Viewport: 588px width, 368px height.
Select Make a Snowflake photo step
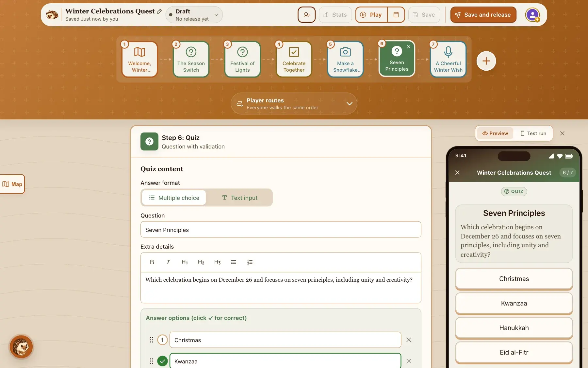coord(345,60)
